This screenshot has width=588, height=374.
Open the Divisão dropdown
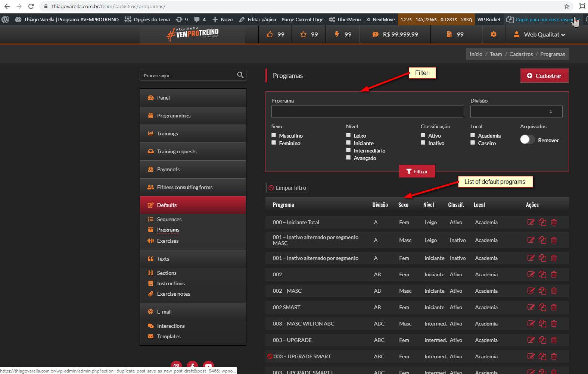click(x=516, y=111)
